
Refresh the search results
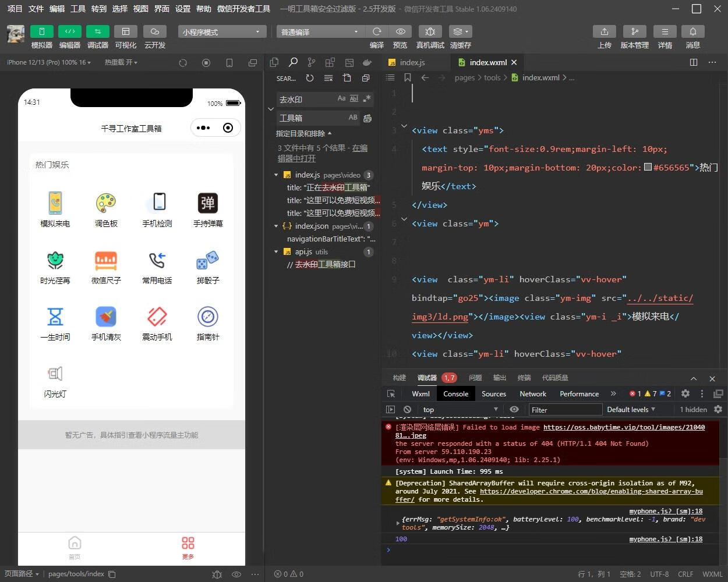[x=310, y=78]
